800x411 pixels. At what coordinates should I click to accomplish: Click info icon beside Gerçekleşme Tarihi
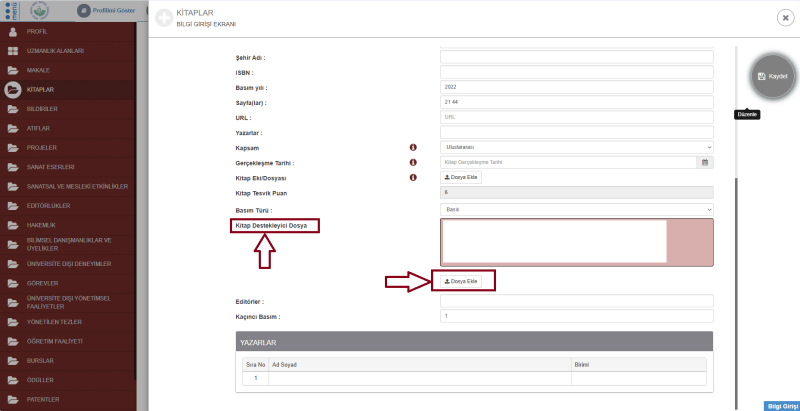pyautogui.click(x=413, y=162)
